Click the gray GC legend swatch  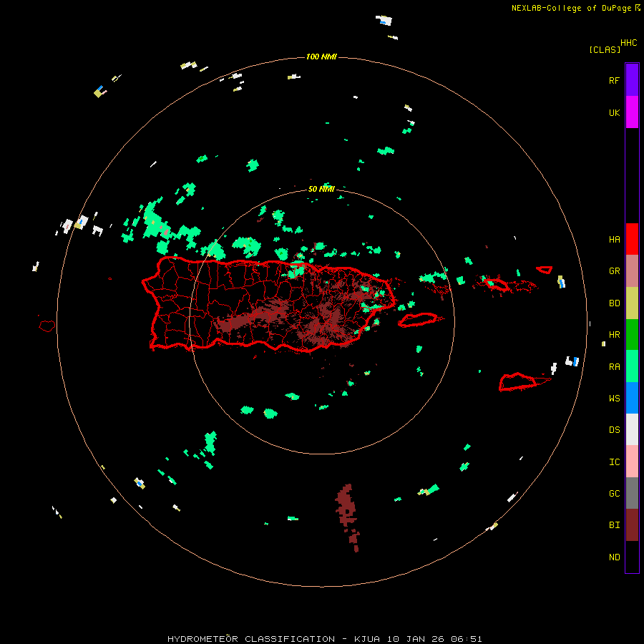pyautogui.click(x=632, y=493)
